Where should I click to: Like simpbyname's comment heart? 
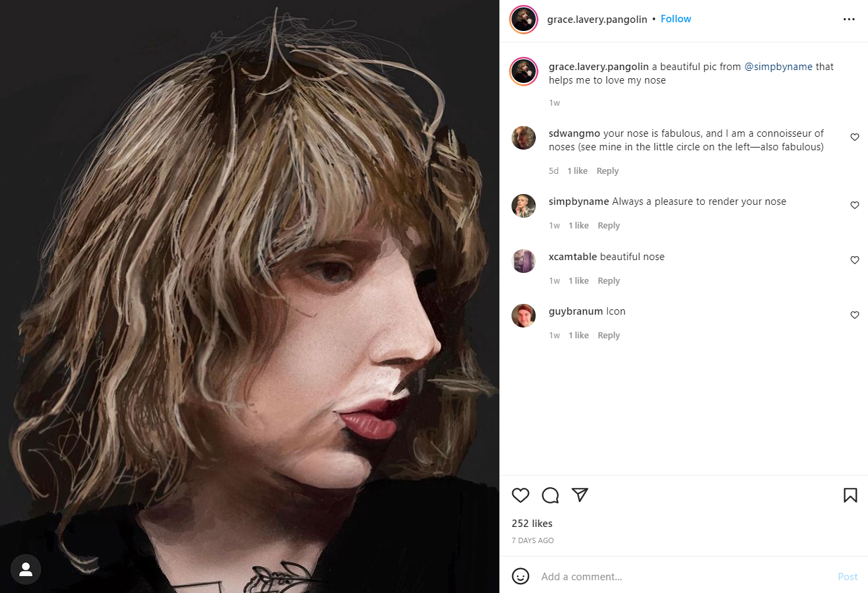[x=855, y=205]
